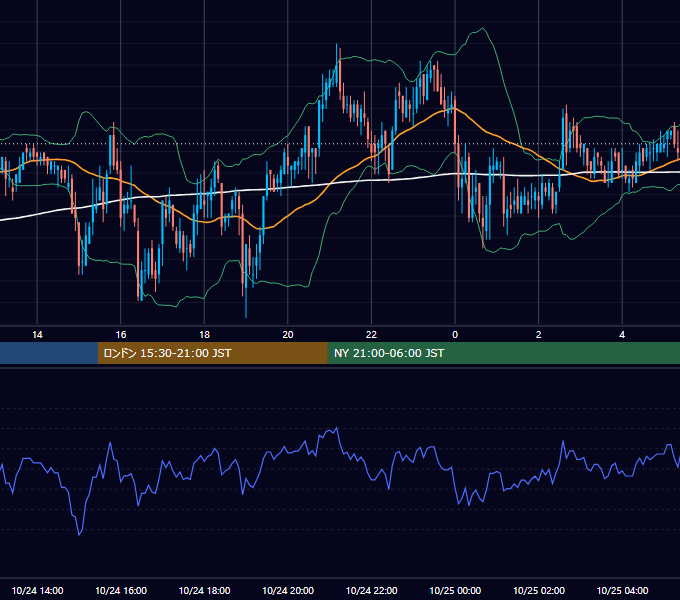The height and width of the screenshot is (600, 680).
Task: Click the '10/24 22:00' date label
Action: pos(371,590)
